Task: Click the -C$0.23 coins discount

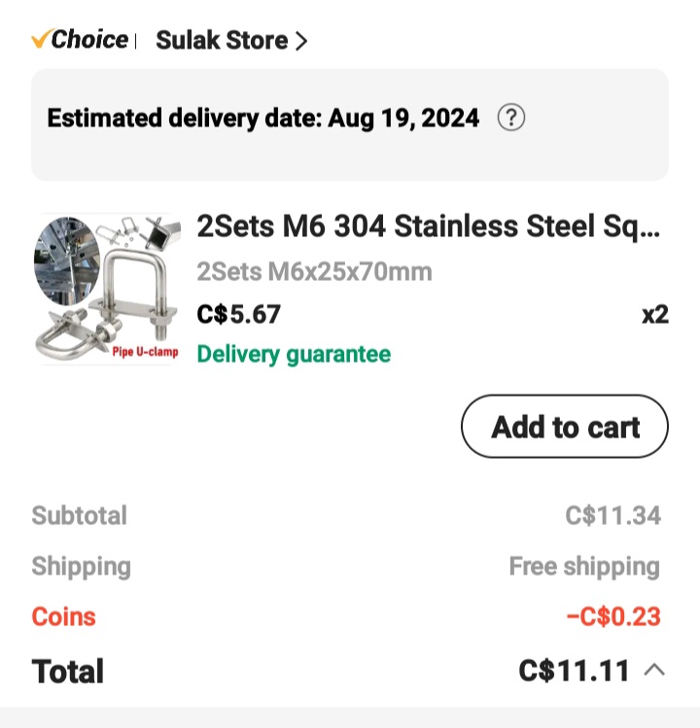Action: pyautogui.click(x=612, y=617)
